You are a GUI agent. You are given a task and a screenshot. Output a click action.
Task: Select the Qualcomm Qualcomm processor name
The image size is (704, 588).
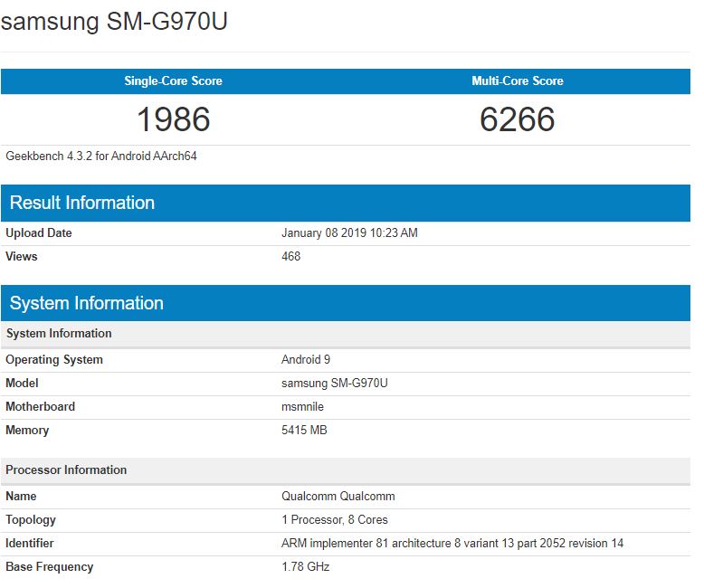(338, 497)
